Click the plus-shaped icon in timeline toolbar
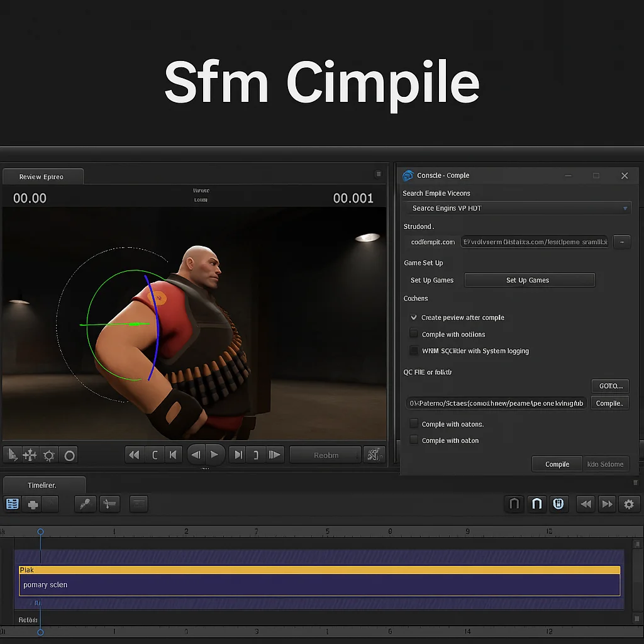The height and width of the screenshot is (644, 644). pyautogui.click(x=33, y=504)
